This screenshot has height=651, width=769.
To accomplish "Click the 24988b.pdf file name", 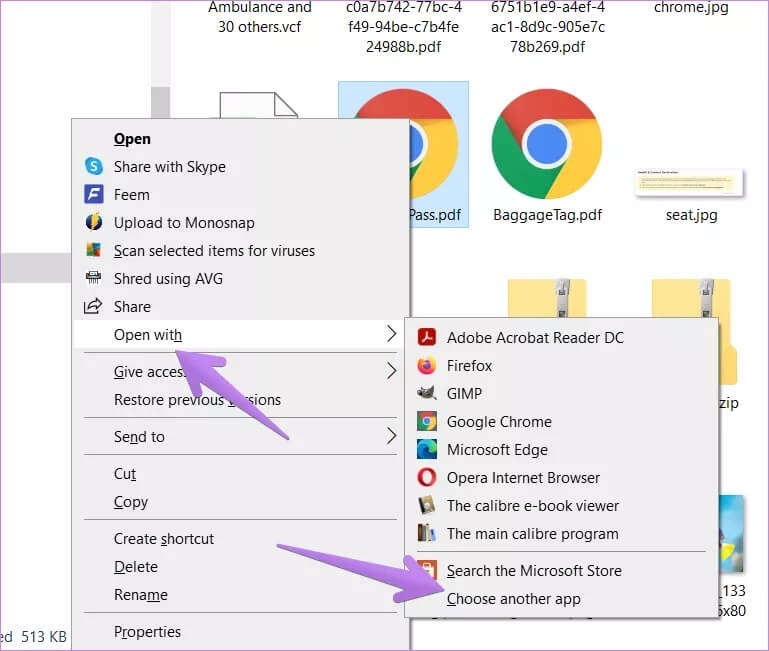I will pos(403,47).
